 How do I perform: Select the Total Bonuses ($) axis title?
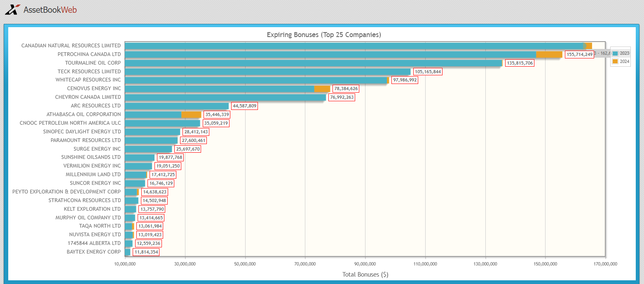pyautogui.click(x=365, y=274)
